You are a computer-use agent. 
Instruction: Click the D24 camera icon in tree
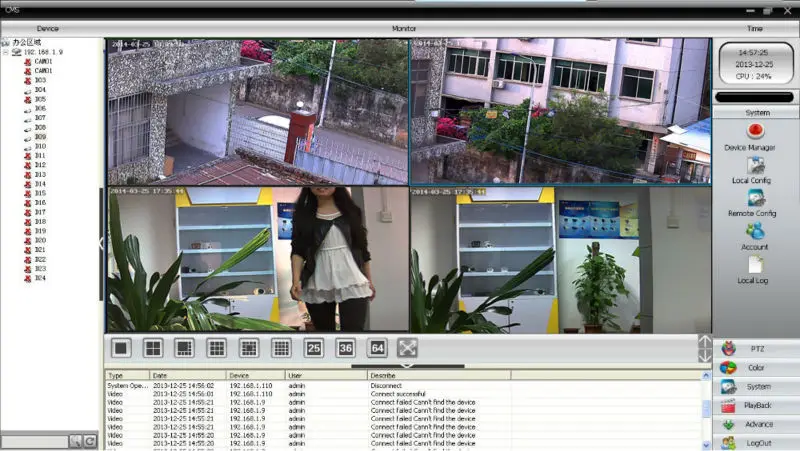point(28,279)
